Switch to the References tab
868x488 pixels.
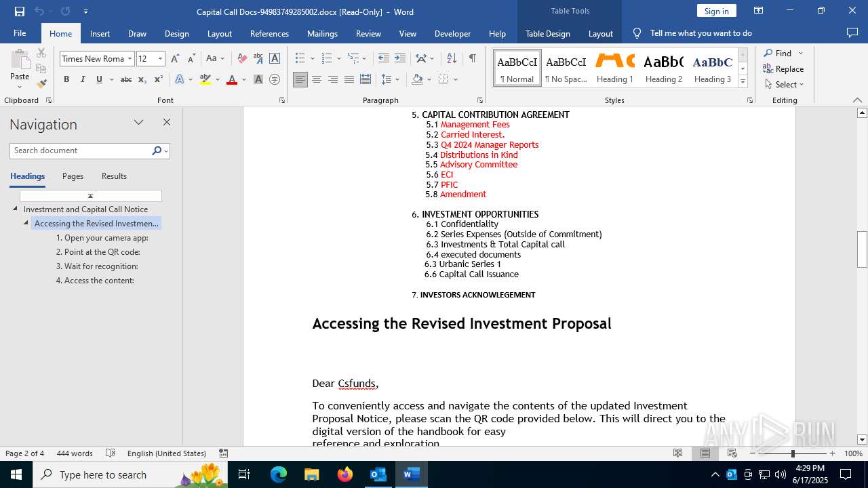click(x=269, y=33)
